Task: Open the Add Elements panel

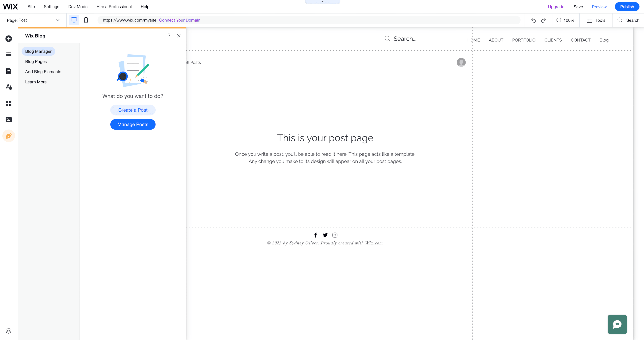Action: click(x=9, y=39)
